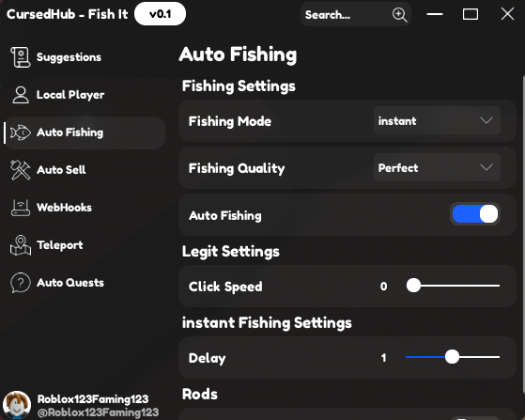The image size is (525, 420).
Task: Open the WebHooks tab
Action: (85, 208)
